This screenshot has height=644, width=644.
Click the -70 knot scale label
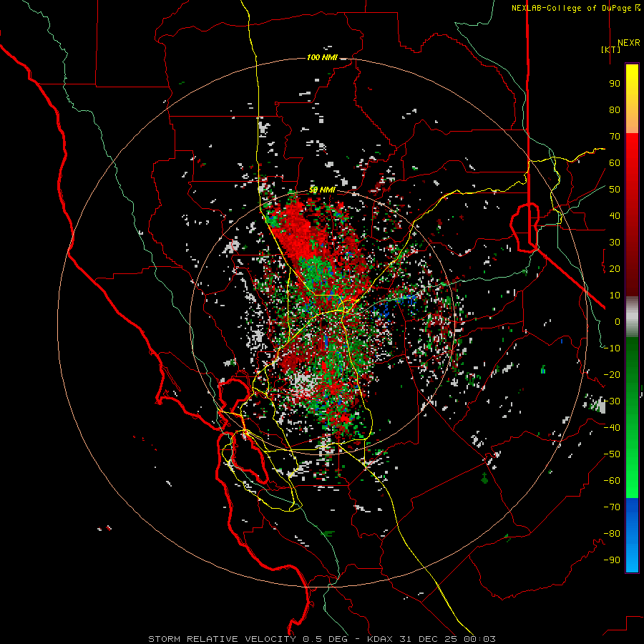click(612, 507)
